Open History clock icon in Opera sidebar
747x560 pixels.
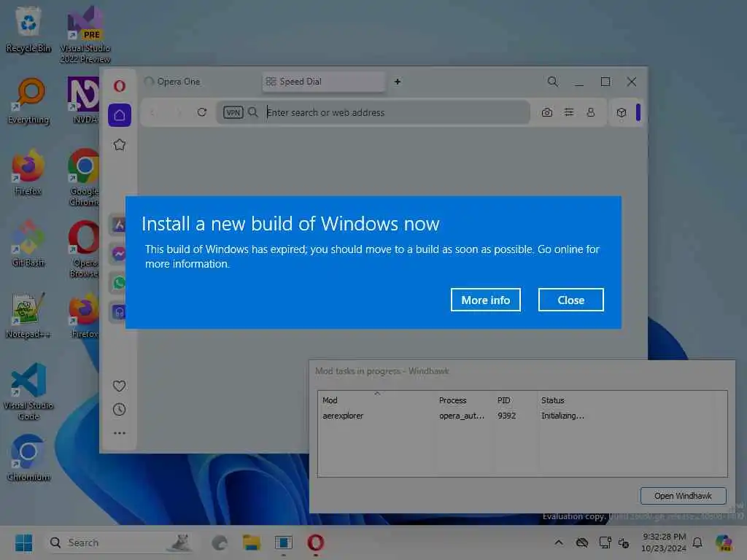click(x=119, y=410)
